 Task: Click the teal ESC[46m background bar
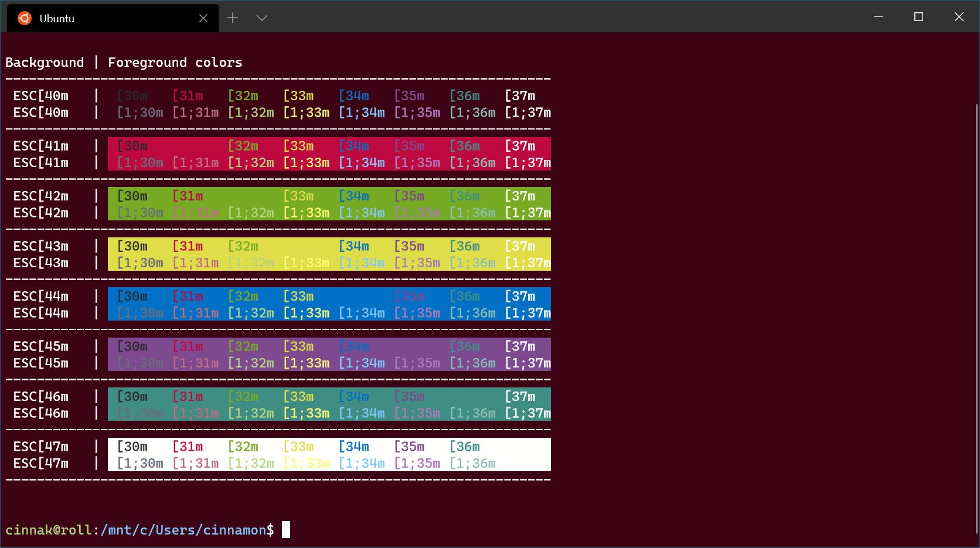[328, 404]
